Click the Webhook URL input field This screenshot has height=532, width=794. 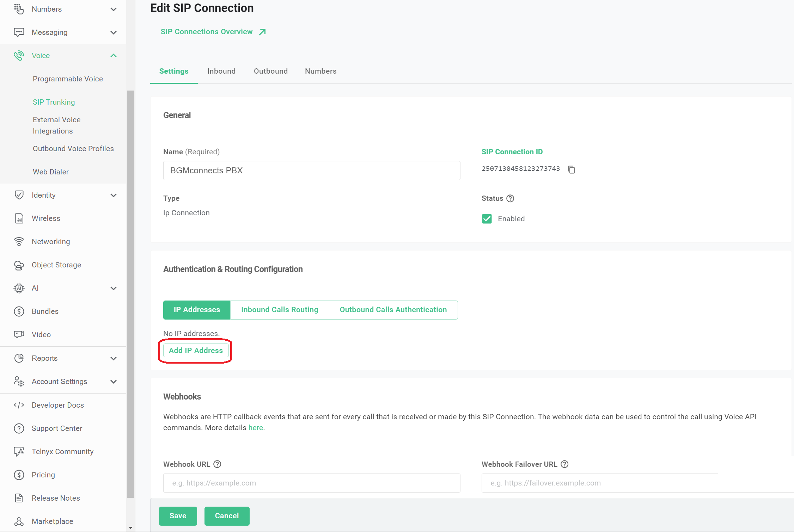(x=311, y=483)
